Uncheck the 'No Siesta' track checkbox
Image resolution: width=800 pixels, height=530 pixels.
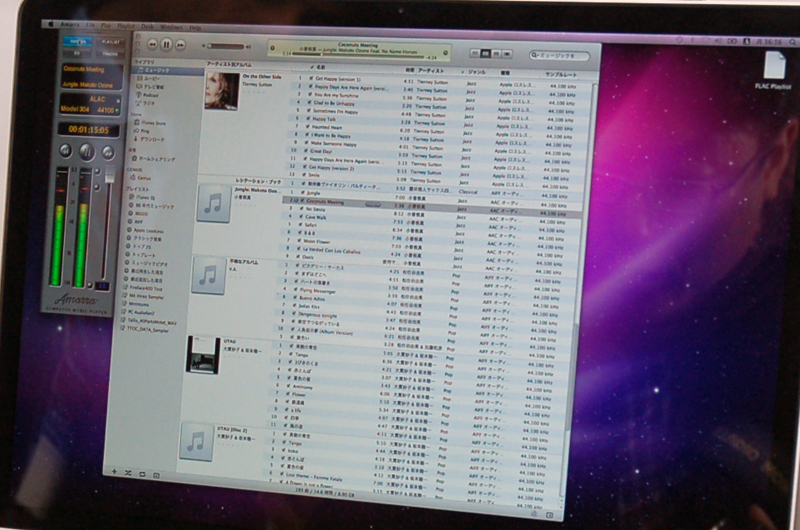pyautogui.click(x=302, y=209)
